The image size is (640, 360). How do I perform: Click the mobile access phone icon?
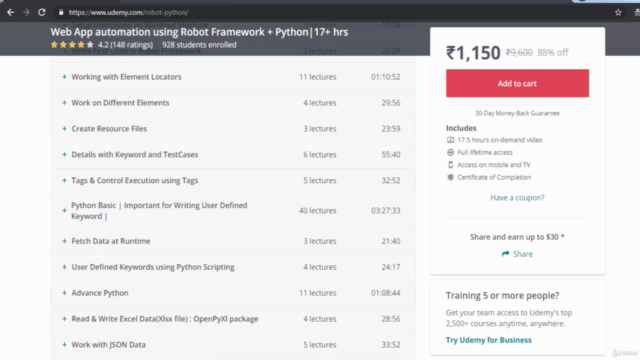coord(450,165)
